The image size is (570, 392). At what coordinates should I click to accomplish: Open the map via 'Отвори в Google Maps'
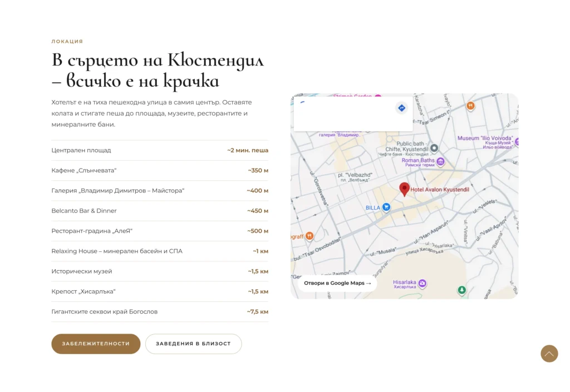pyautogui.click(x=337, y=283)
